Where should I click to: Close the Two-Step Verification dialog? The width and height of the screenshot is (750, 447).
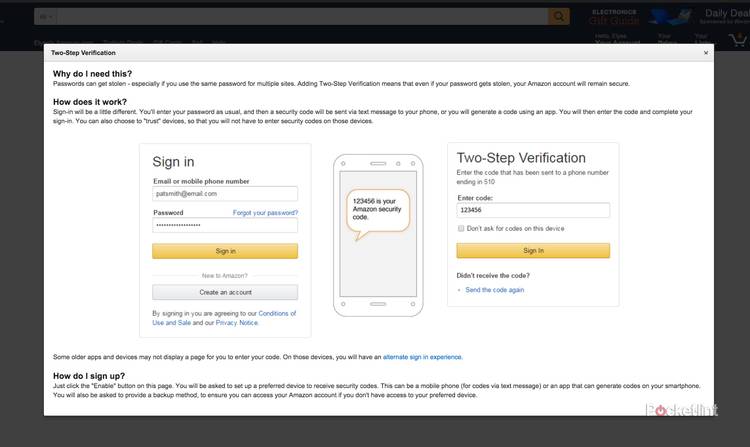click(x=706, y=52)
